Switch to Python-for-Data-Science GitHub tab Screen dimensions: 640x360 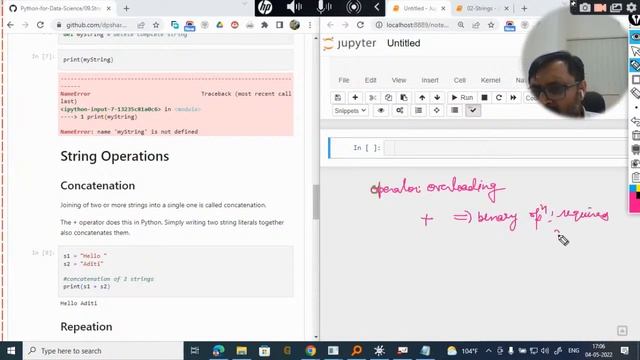[x=60, y=8]
